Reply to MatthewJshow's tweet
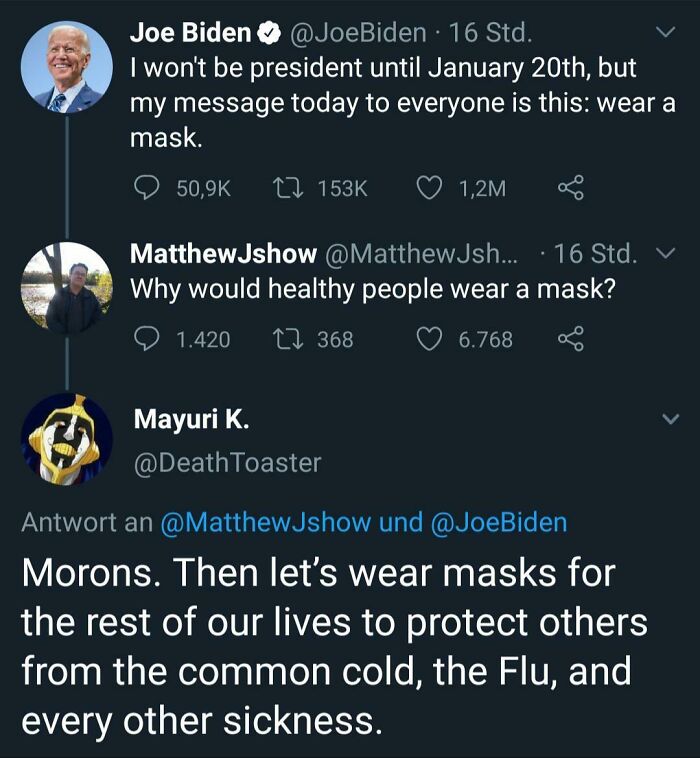Viewport: 700px width, 758px height. pyautogui.click(x=145, y=339)
